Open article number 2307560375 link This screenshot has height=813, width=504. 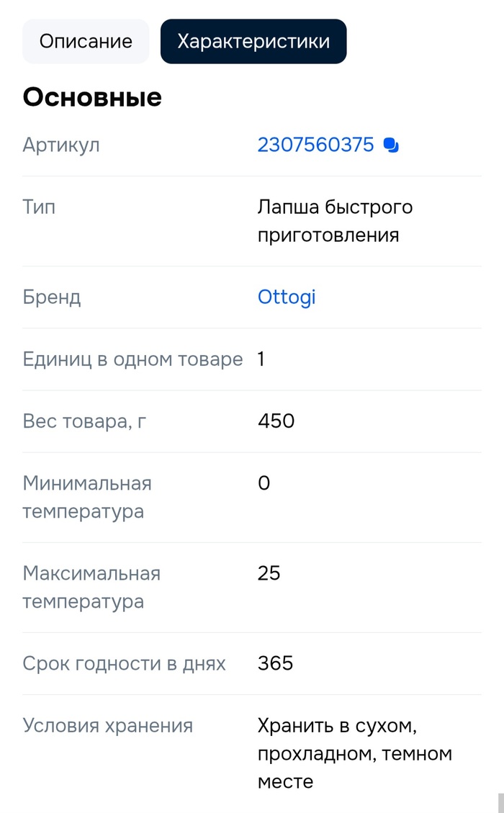[x=315, y=145]
